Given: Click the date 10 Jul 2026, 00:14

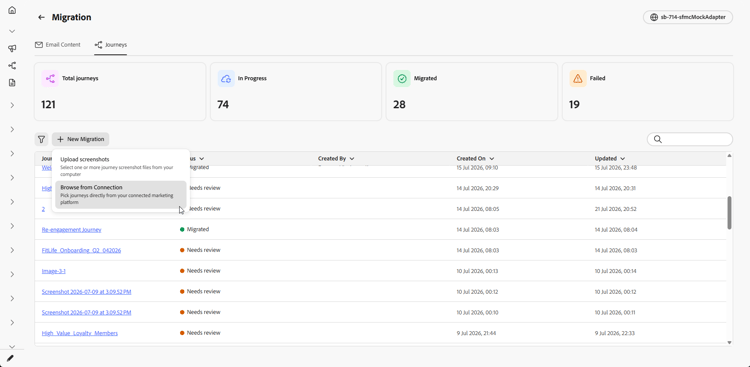Looking at the screenshot, I should coord(616,271).
